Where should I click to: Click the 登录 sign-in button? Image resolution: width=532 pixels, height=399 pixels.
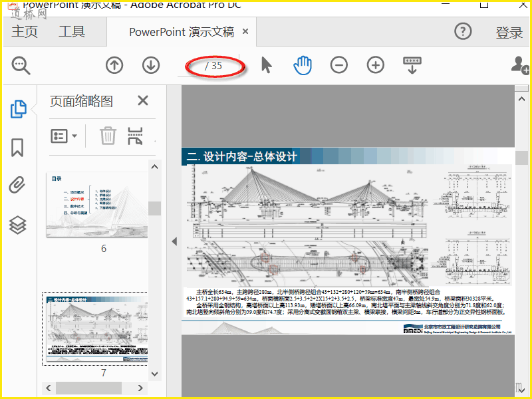pos(509,33)
